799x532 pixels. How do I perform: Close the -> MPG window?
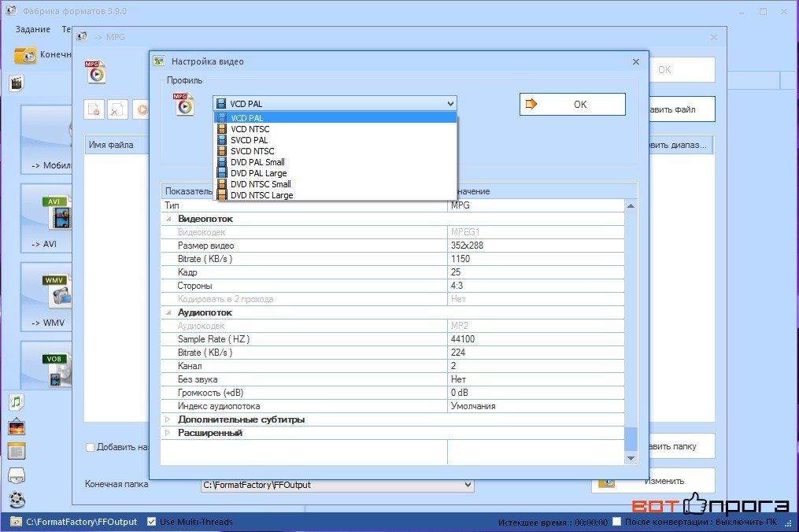coord(714,37)
